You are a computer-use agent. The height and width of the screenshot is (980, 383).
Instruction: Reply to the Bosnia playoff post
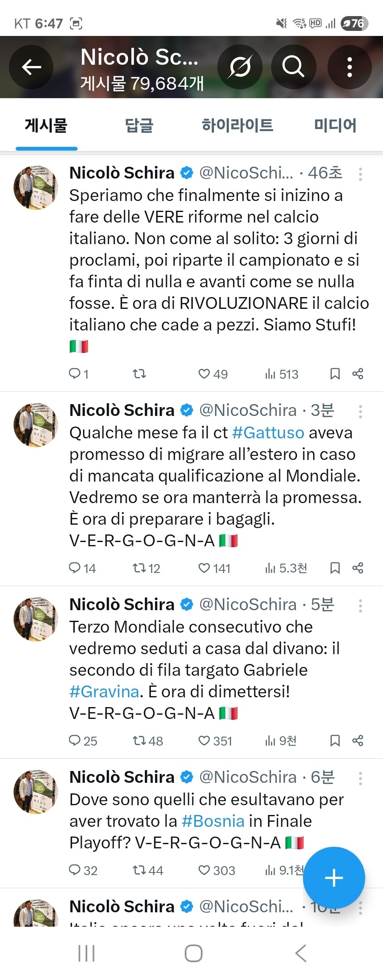coord(75,870)
